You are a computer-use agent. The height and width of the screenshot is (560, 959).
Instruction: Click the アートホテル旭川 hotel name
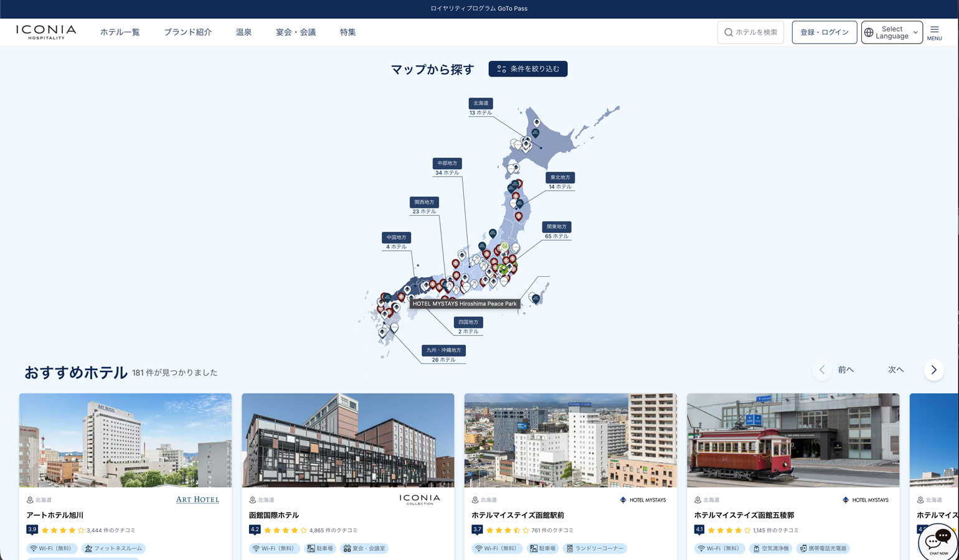[55, 515]
